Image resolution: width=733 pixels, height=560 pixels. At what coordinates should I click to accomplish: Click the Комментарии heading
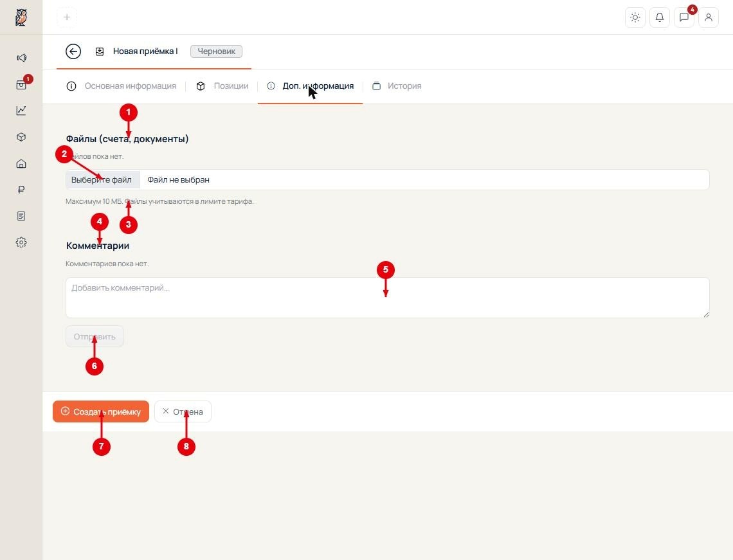tap(98, 246)
